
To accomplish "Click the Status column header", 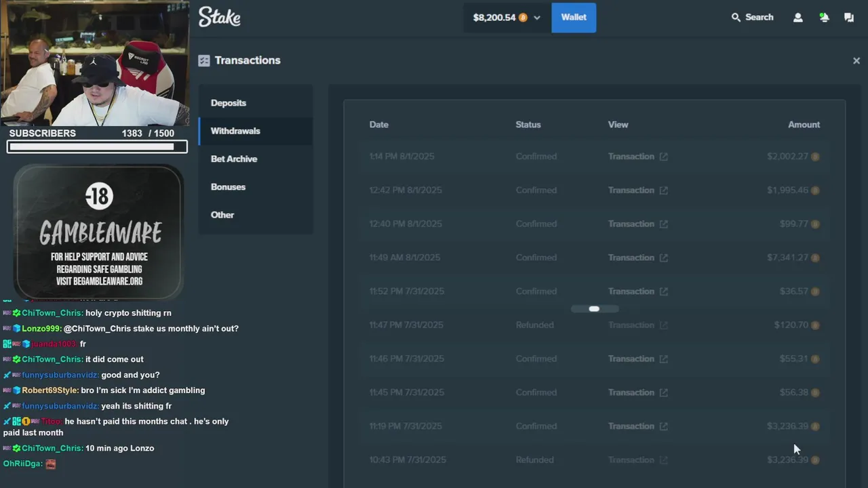I will coord(528,125).
